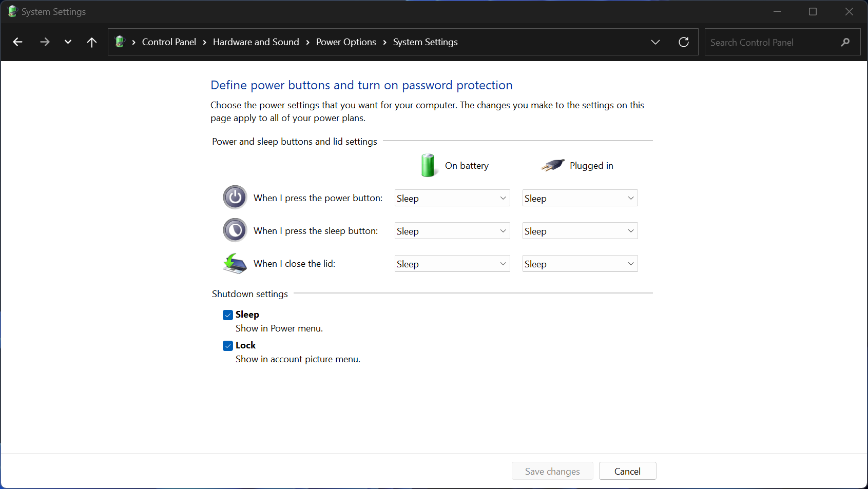Screen dimensions: 868x489
Task: Toggle the Sleep checkbox
Action: (x=228, y=315)
